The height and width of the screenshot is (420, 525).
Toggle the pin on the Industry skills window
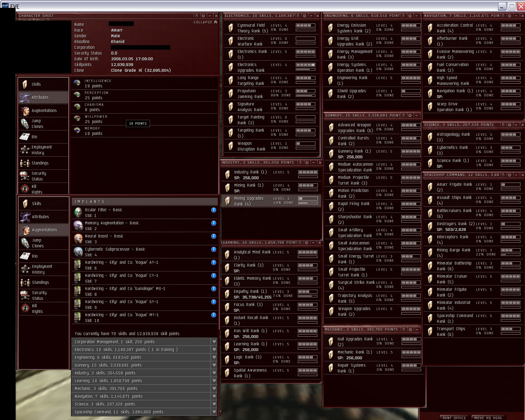pos(307,162)
